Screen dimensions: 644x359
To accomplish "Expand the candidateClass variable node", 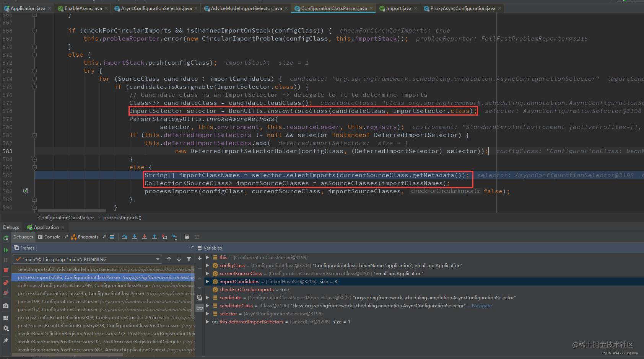I will [x=208, y=306].
